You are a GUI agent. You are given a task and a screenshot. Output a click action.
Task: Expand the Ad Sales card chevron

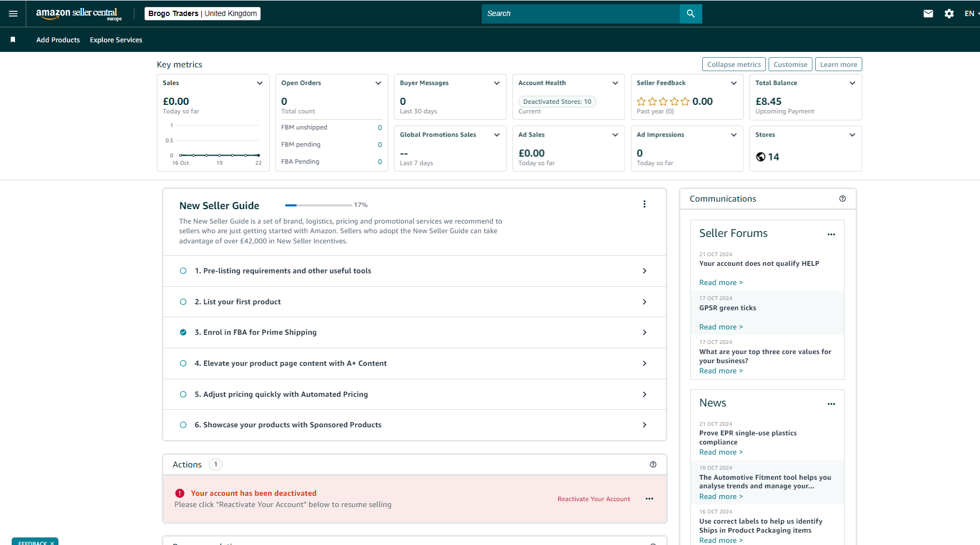(616, 135)
